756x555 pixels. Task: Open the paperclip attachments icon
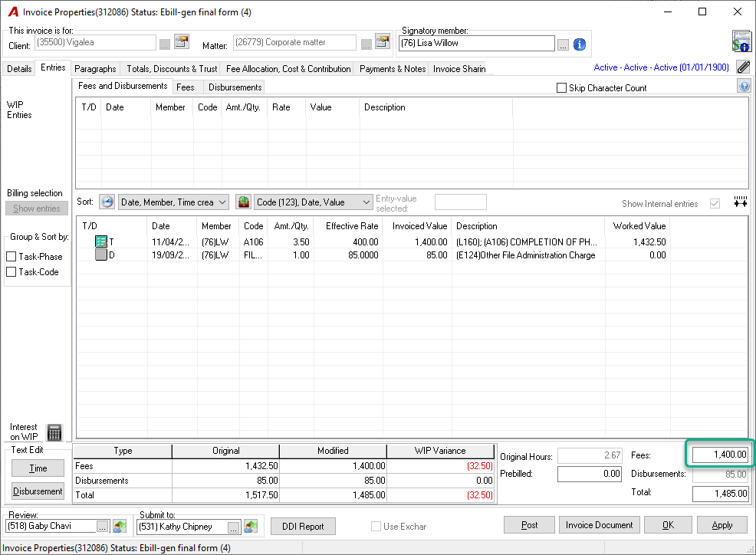tap(744, 67)
